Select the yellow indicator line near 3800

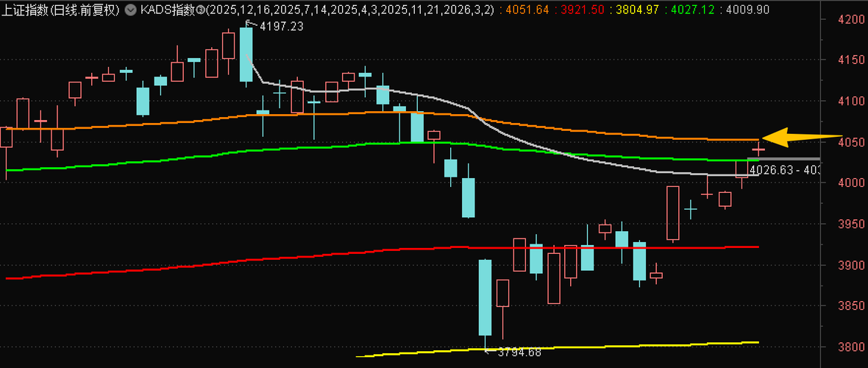point(557,349)
